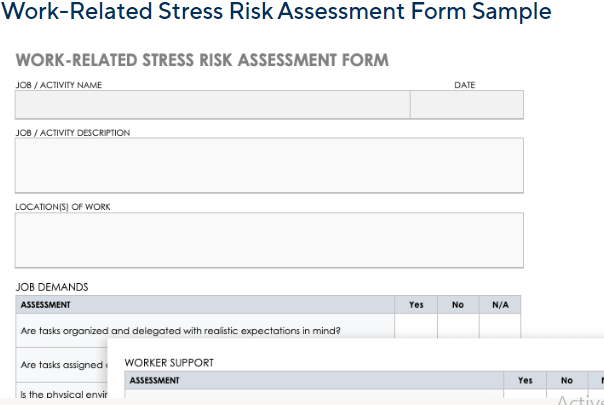Screen dimensions: 604x405
Task: Click the No column header in Job Demands
Action: [458, 305]
